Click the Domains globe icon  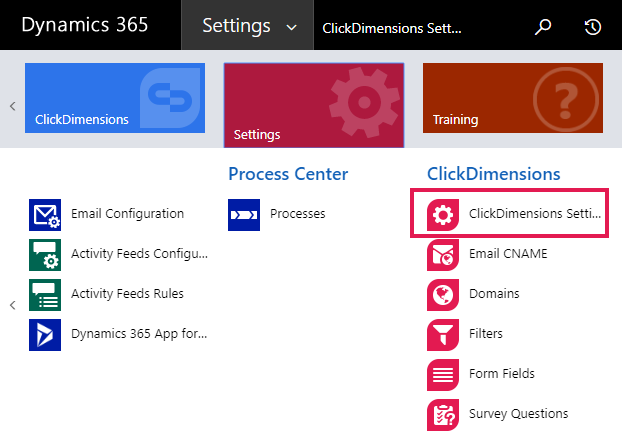point(443,295)
